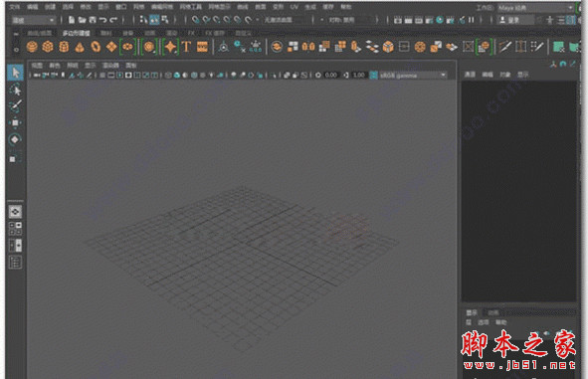Activate the Move tool in the toolbox

15,123
